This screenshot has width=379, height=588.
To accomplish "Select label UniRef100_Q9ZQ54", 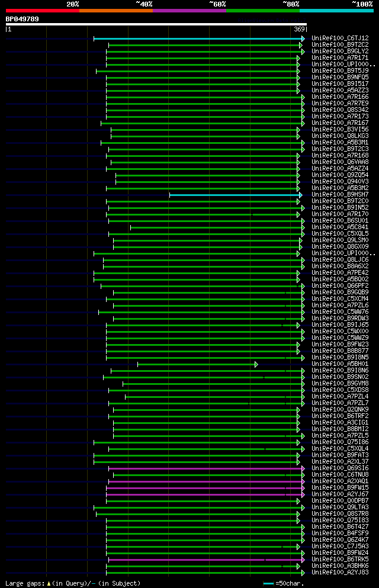I will click(340, 175).
